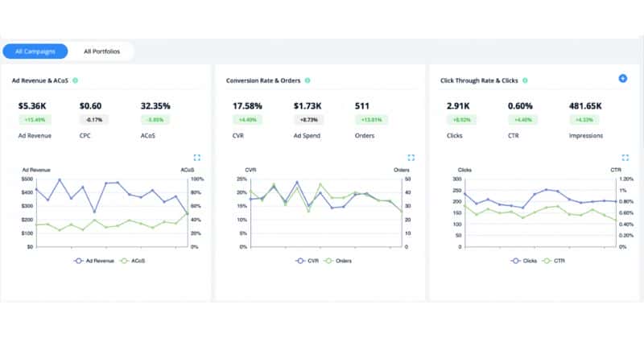This screenshot has height=338, width=644.
Task: Click the +13.01% Orders change badge
Action: pyautogui.click(x=369, y=120)
